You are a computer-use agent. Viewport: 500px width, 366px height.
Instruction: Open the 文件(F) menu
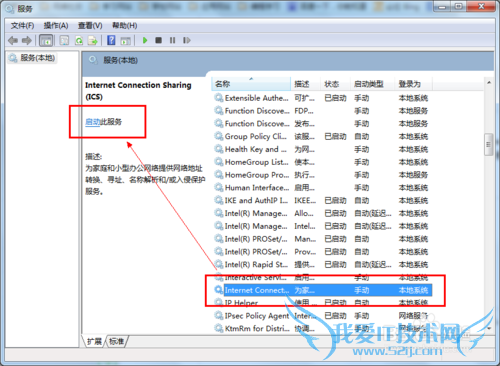[x=22, y=26]
